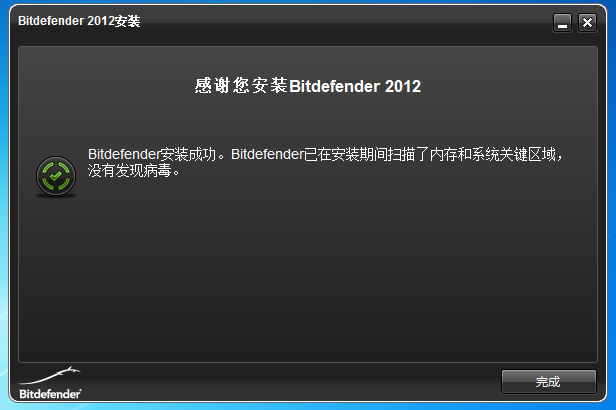The height and width of the screenshot is (410, 616).
Task: Click empty title bar space left of minimize
Action: coord(346,22)
